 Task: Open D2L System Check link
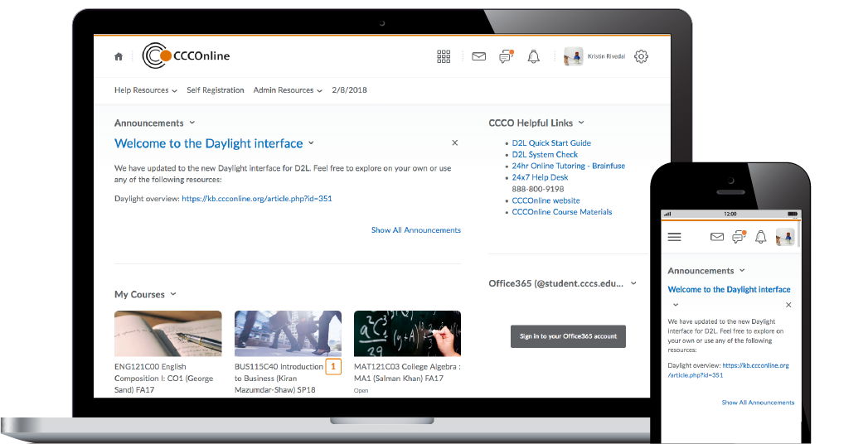545,154
